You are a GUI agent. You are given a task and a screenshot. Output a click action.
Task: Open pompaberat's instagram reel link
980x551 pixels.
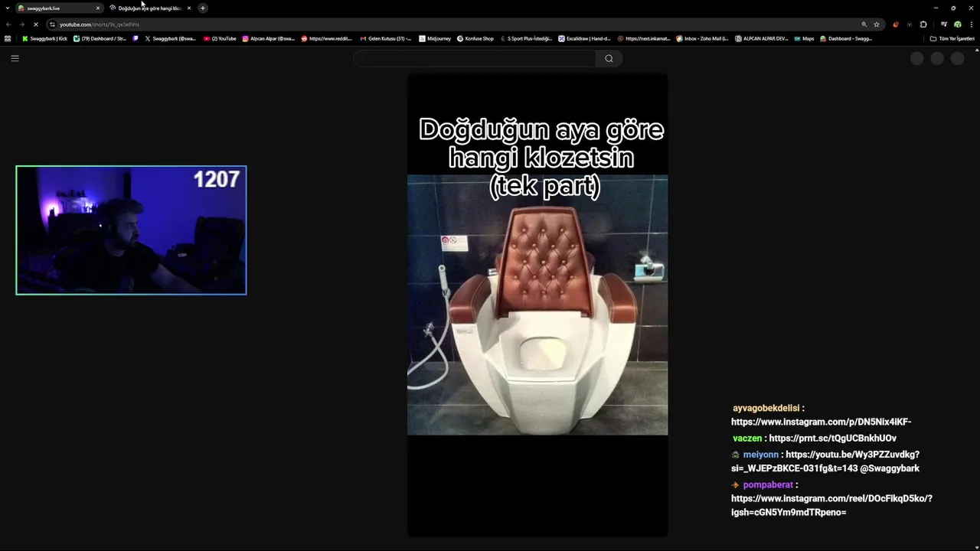831,505
